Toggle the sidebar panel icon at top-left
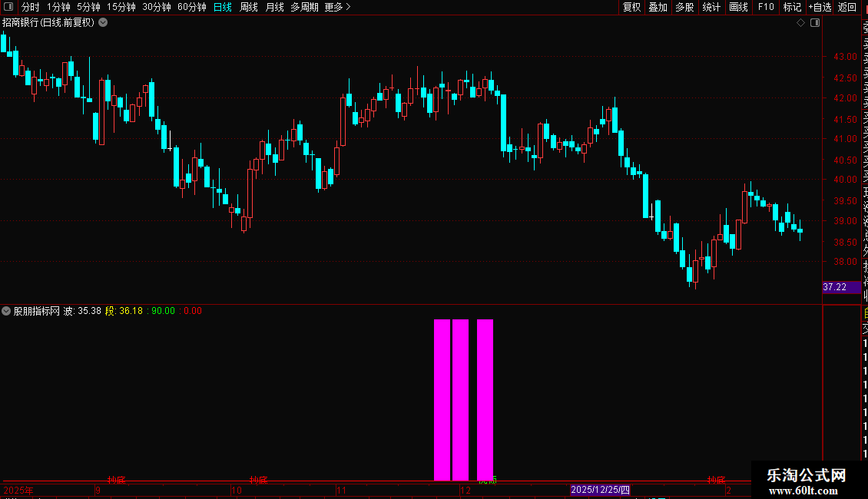Screen dimensions: 868x499 pyautogui.click(x=8, y=7)
